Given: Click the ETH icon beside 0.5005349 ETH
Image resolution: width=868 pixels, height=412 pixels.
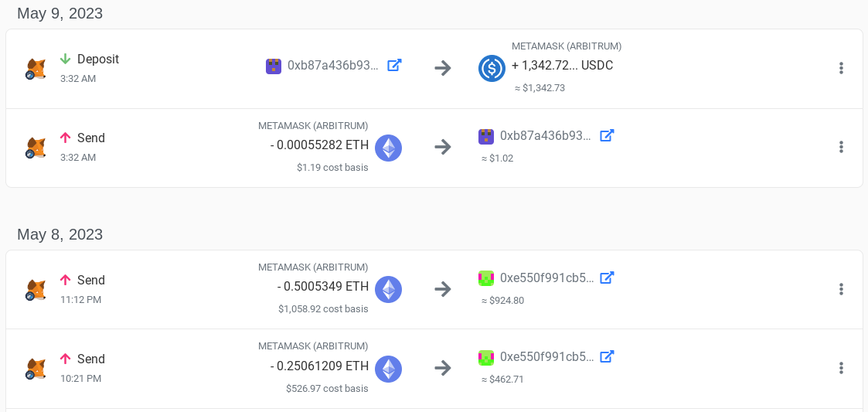Looking at the screenshot, I should click(389, 289).
